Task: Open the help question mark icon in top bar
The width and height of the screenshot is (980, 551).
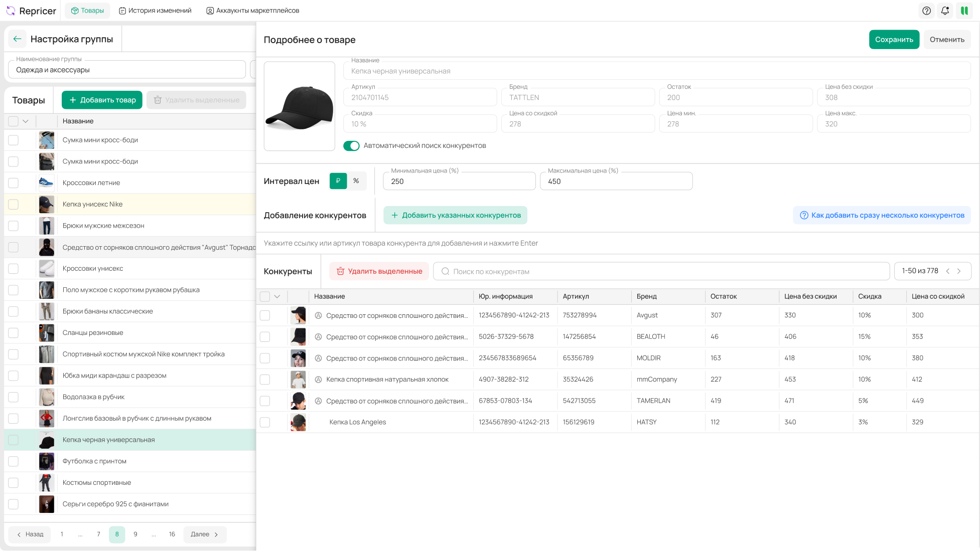Action: pos(926,11)
